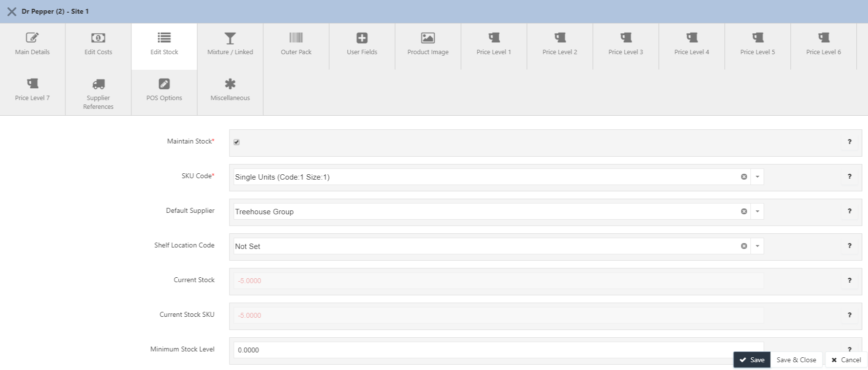Select the Edit Stock tab
This screenshot has width=868, height=370.
164,46
